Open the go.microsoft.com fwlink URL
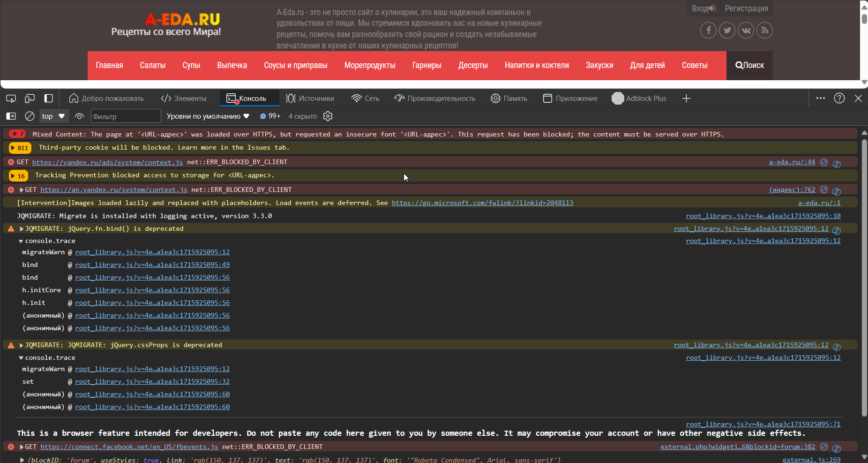This screenshot has width=868, height=463. point(482,203)
